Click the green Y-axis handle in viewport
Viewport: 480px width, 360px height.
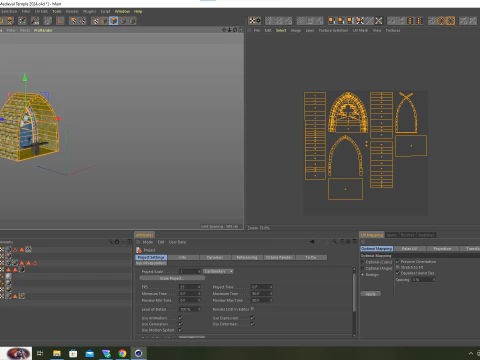(x=25, y=78)
